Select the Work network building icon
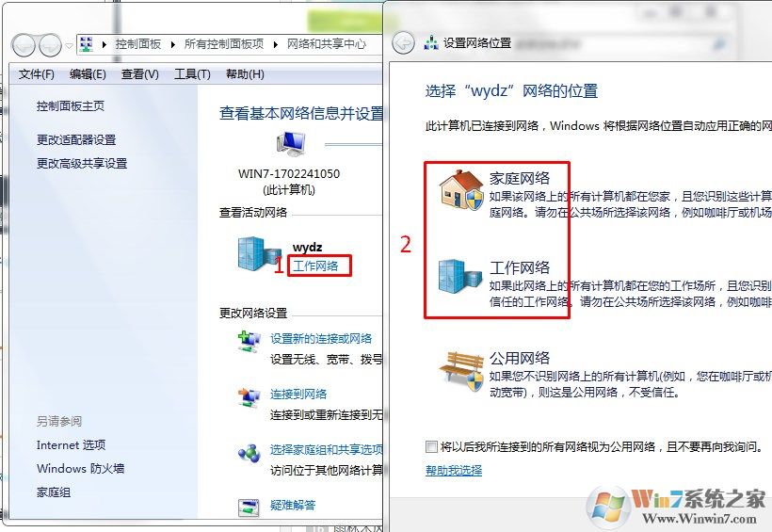The image size is (772, 532). pos(459,276)
